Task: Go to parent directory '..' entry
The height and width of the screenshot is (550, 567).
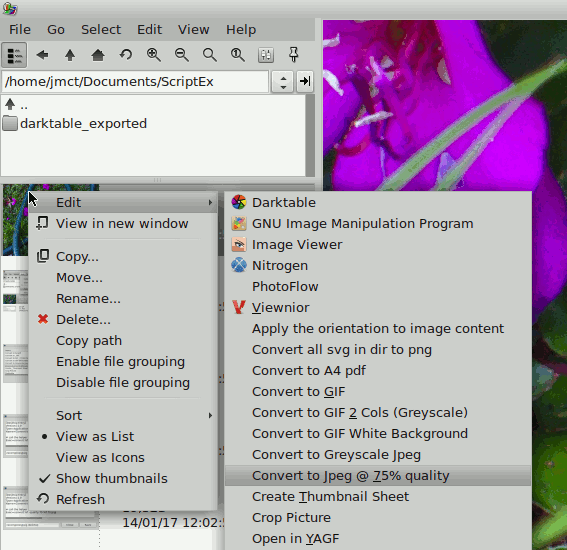Action: (16, 105)
